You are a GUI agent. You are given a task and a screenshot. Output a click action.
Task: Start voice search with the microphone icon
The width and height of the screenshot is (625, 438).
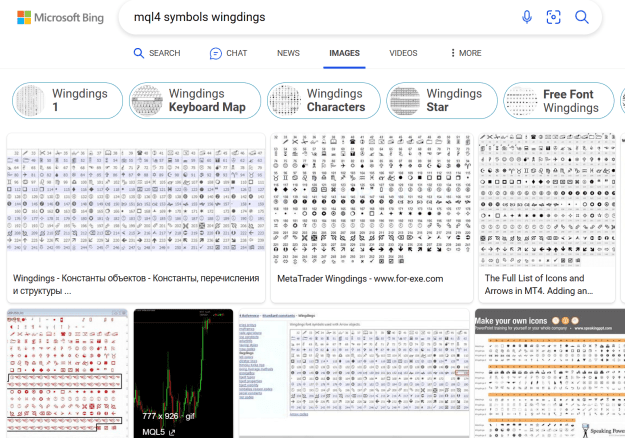527,17
